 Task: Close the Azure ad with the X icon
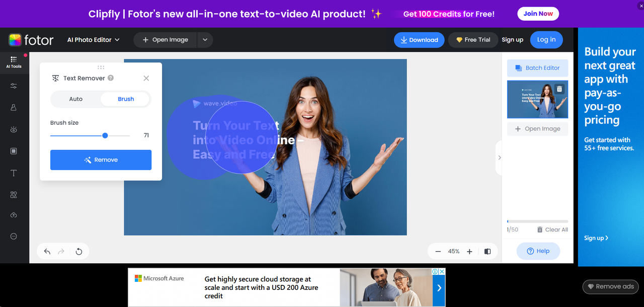[x=442, y=271]
